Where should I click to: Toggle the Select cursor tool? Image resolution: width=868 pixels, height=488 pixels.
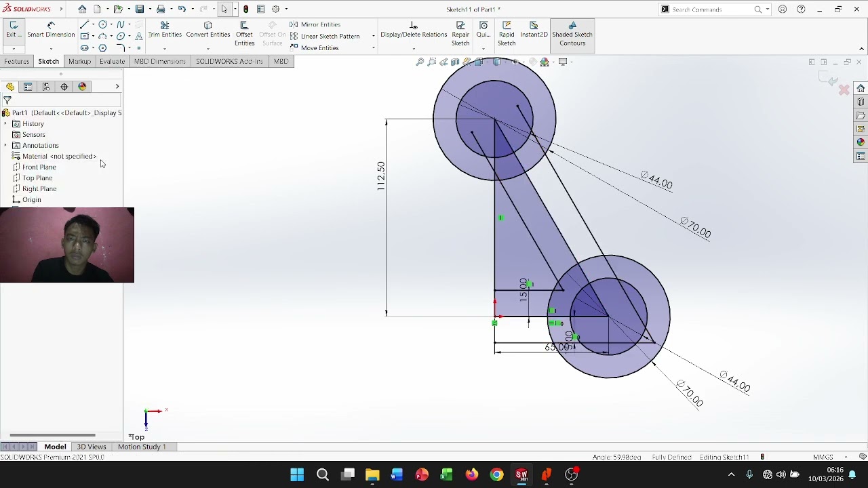pos(224,9)
